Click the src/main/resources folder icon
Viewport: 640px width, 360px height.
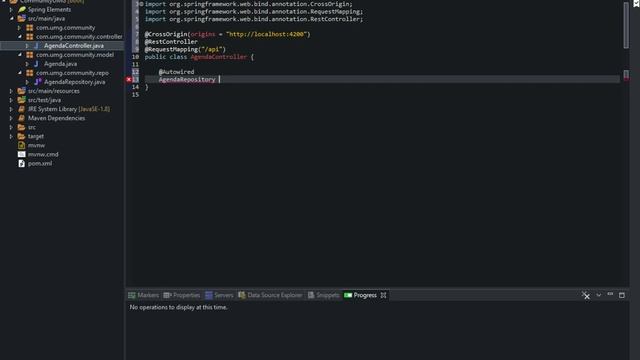click(22, 91)
